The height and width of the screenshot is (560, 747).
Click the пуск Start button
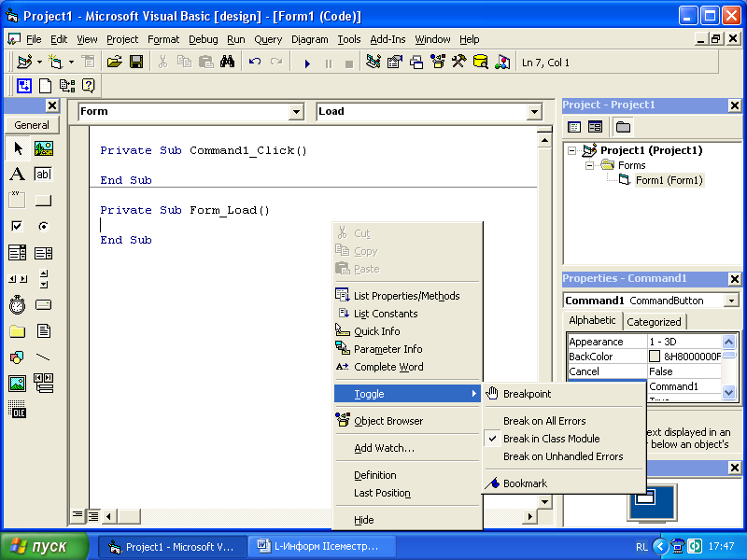click(44, 546)
